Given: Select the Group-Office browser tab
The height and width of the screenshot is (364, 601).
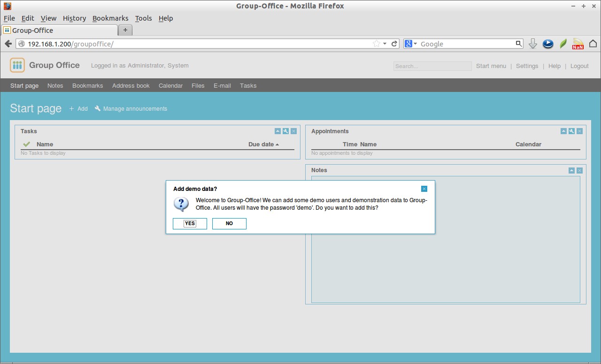Looking at the screenshot, I should click(59, 30).
